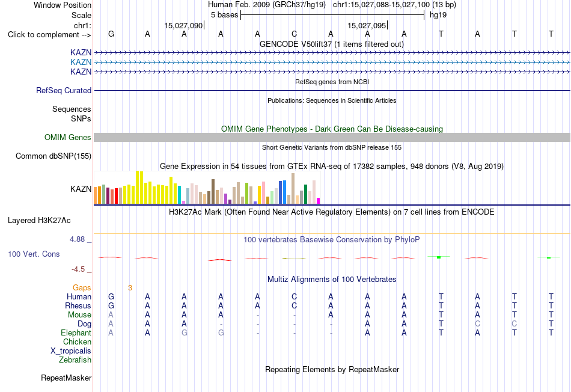The image size is (571, 392).
Task: Select the "Dog" alignment row label
Action: click(x=84, y=324)
